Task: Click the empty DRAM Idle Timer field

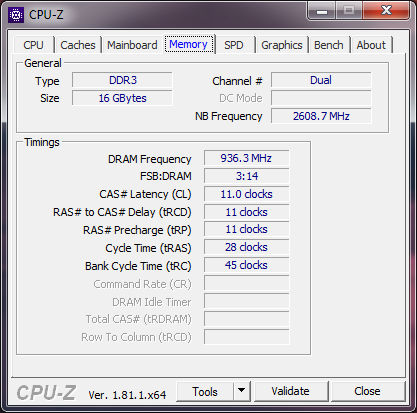Action: (246, 302)
